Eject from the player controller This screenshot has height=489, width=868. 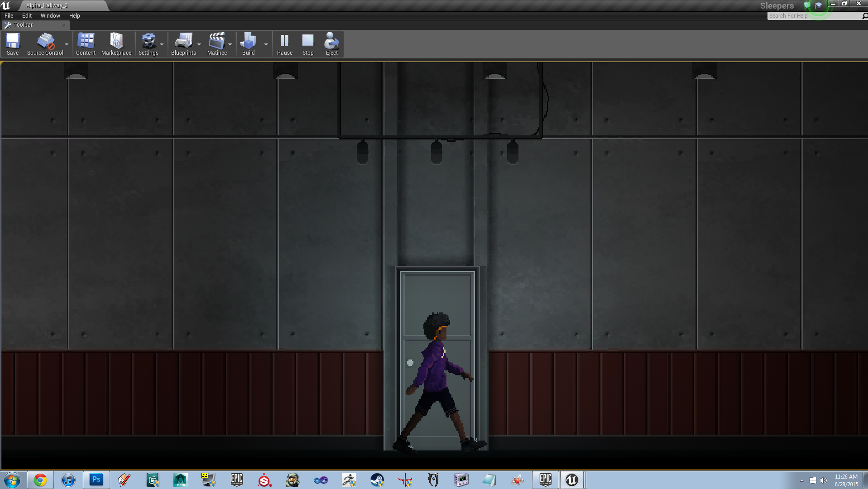(x=331, y=44)
